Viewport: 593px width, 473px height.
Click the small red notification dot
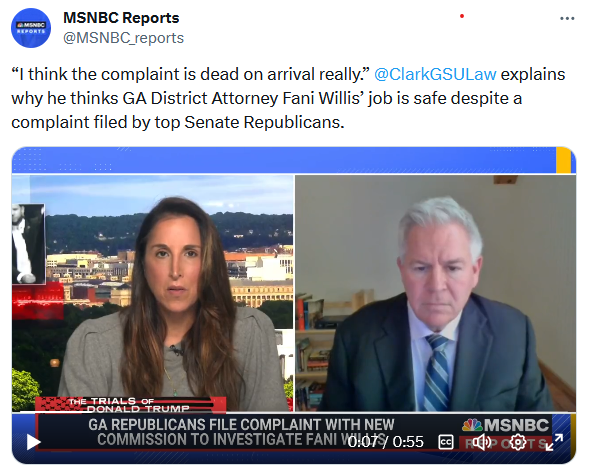pos(462,16)
